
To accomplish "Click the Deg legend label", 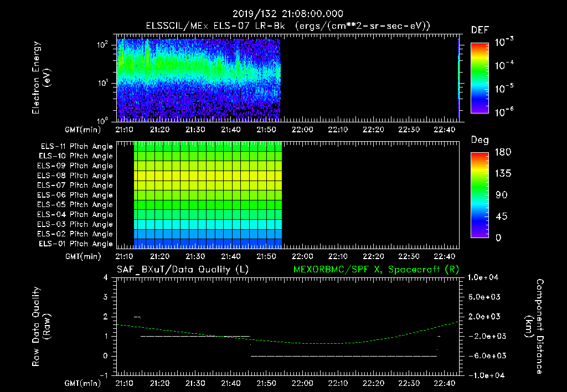I will point(480,140).
